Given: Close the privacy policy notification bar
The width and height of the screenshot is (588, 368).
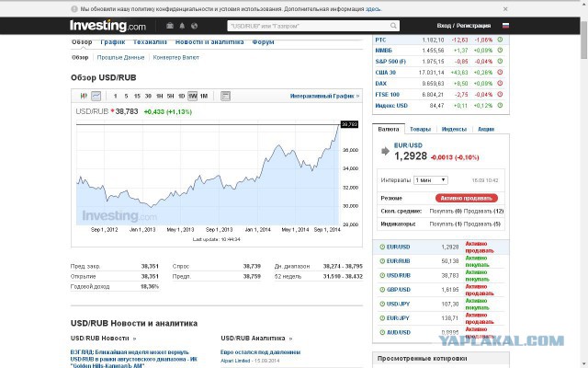Looking at the screenshot, I should pyautogui.click(x=505, y=9).
